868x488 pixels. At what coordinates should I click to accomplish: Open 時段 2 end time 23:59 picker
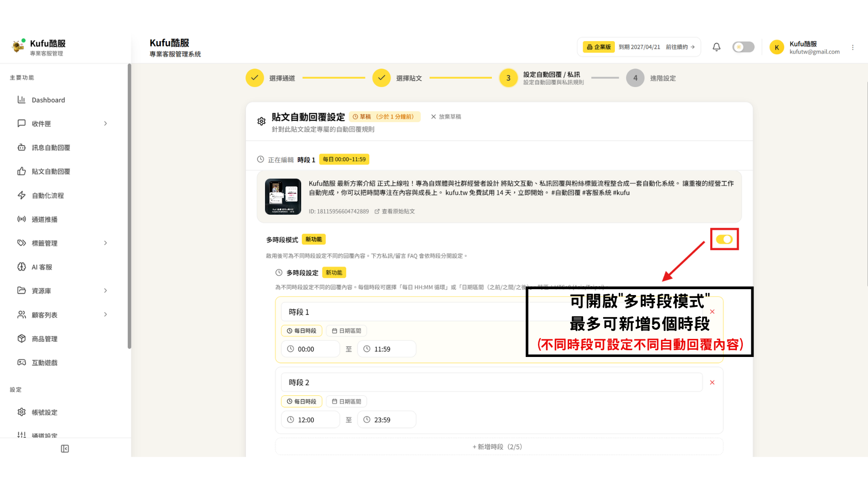[387, 420]
